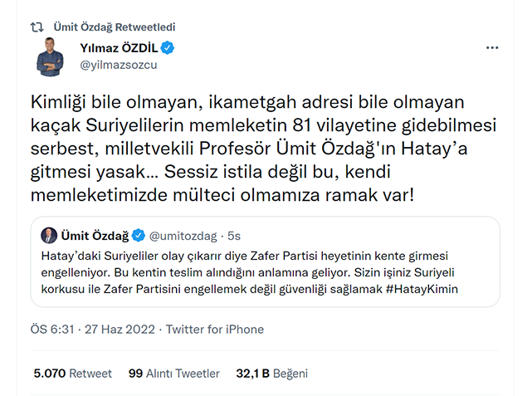Click the Yılmaz ÖZDİL display name

pos(119,48)
